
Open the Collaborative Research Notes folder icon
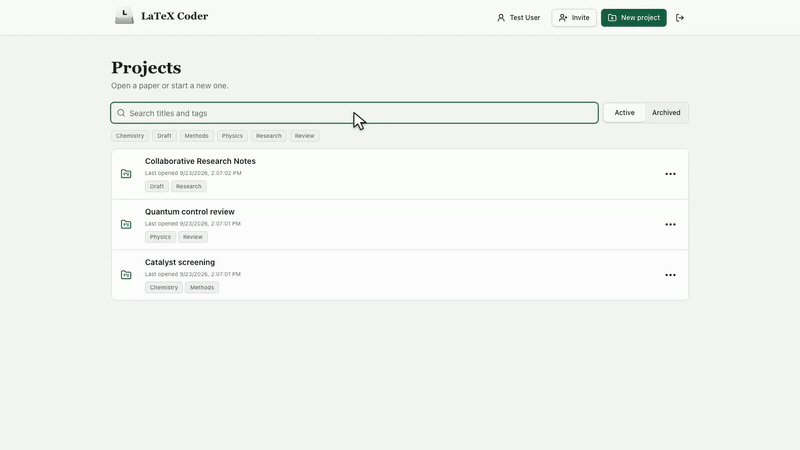point(126,174)
